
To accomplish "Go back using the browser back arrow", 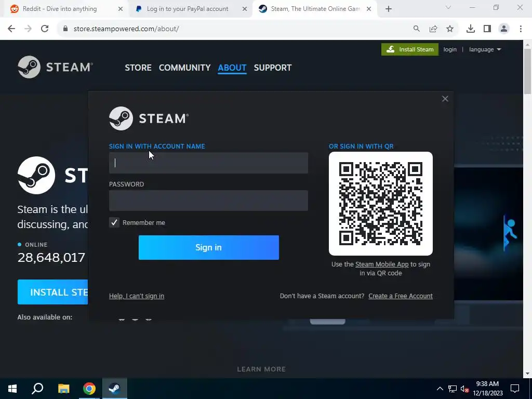I will coord(11,29).
